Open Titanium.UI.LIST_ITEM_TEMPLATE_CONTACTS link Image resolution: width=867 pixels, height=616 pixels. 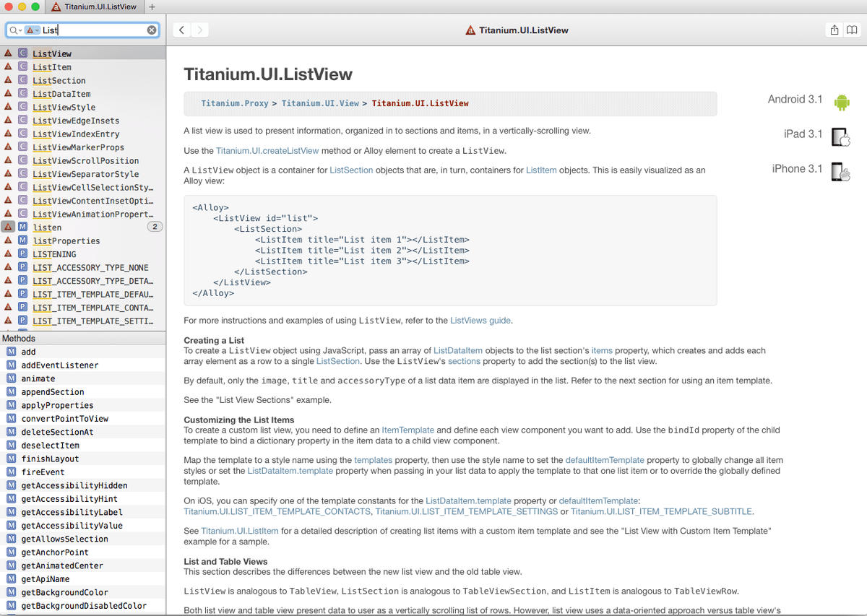coord(278,511)
